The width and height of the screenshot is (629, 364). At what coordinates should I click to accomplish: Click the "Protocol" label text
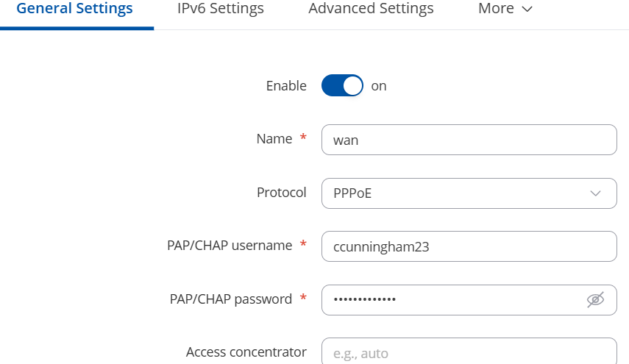282,193
